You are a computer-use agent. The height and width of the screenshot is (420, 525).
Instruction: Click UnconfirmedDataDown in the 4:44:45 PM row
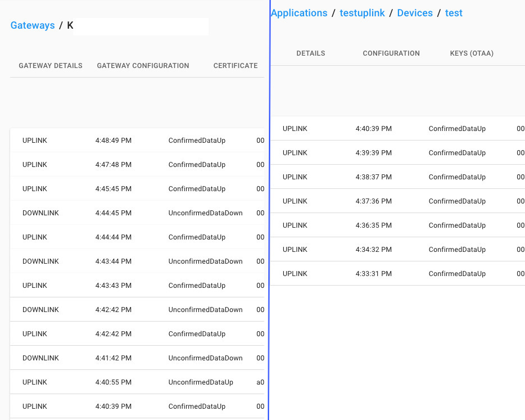(x=205, y=213)
